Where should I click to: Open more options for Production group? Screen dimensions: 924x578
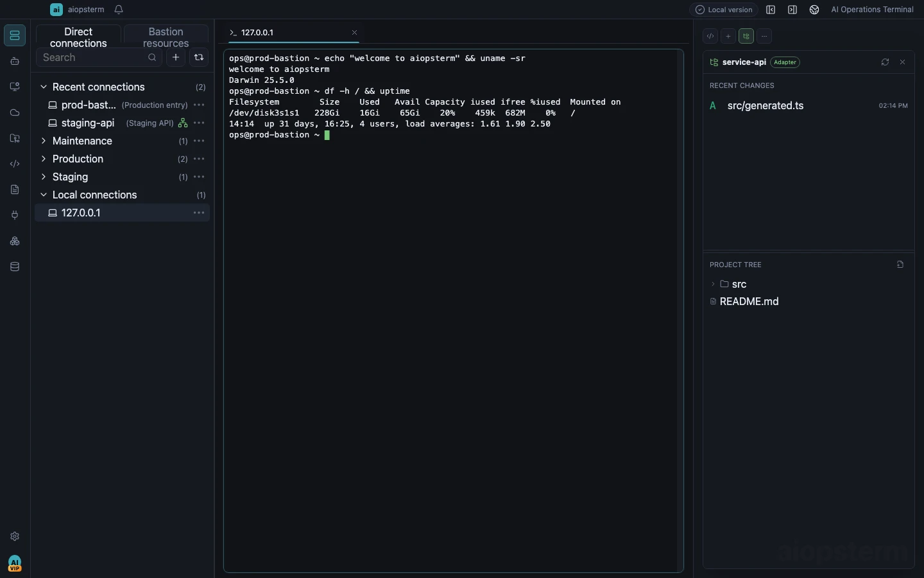click(x=199, y=159)
